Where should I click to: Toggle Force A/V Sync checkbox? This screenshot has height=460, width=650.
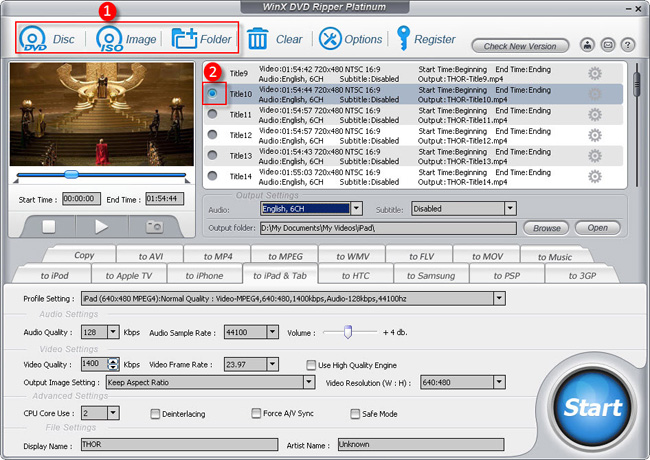(256, 413)
